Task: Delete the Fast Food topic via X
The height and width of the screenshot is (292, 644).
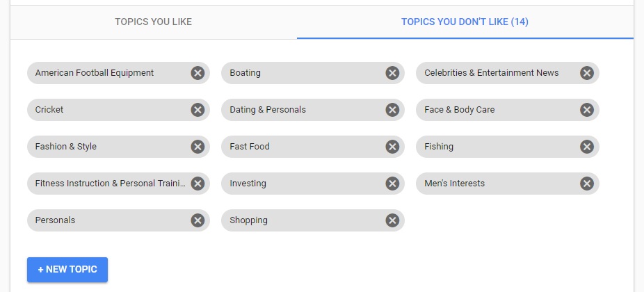Action: pyautogui.click(x=392, y=147)
